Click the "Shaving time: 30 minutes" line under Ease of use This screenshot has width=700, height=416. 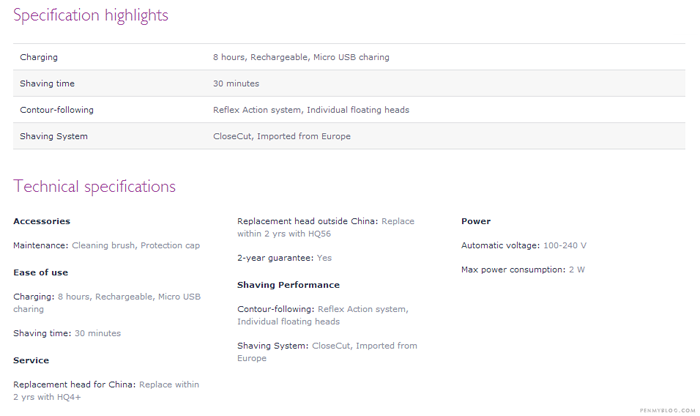coord(67,333)
